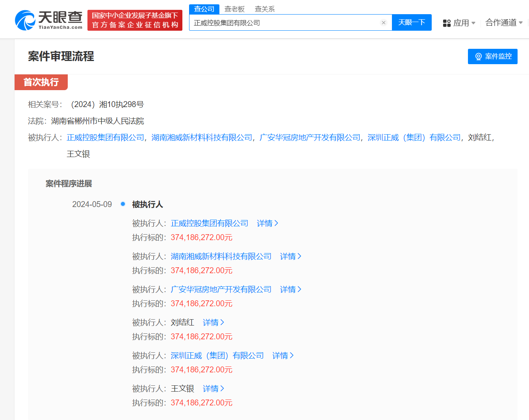Click into the company search input field
The height and width of the screenshot is (420, 529).
tap(284, 23)
